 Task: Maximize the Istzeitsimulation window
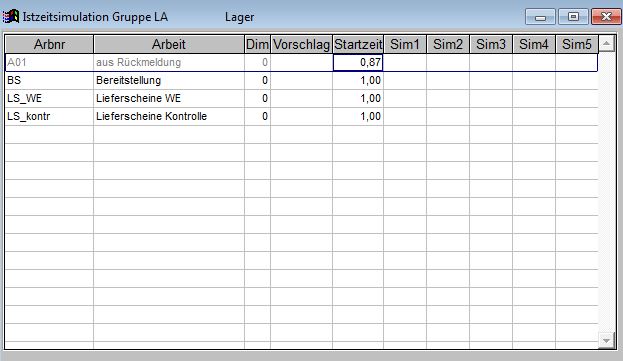(573, 17)
